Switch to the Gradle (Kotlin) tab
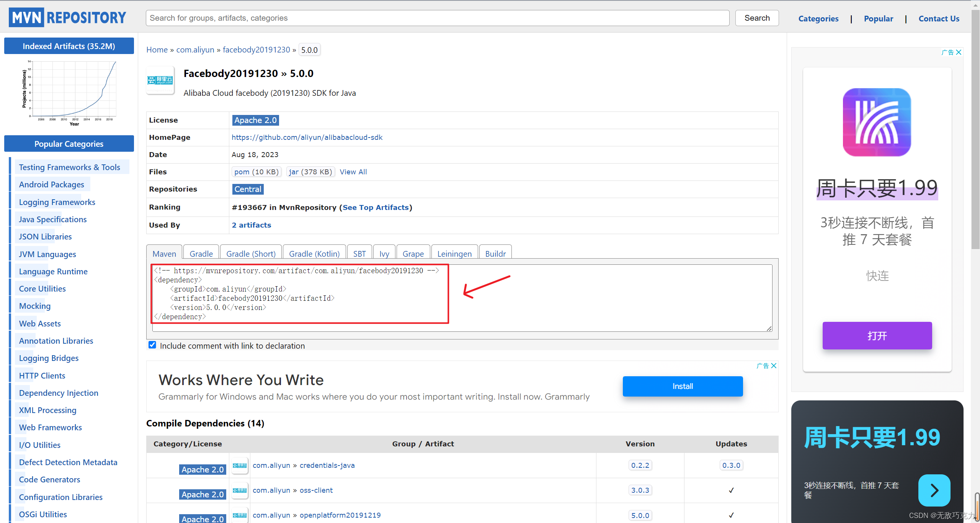 pos(314,254)
